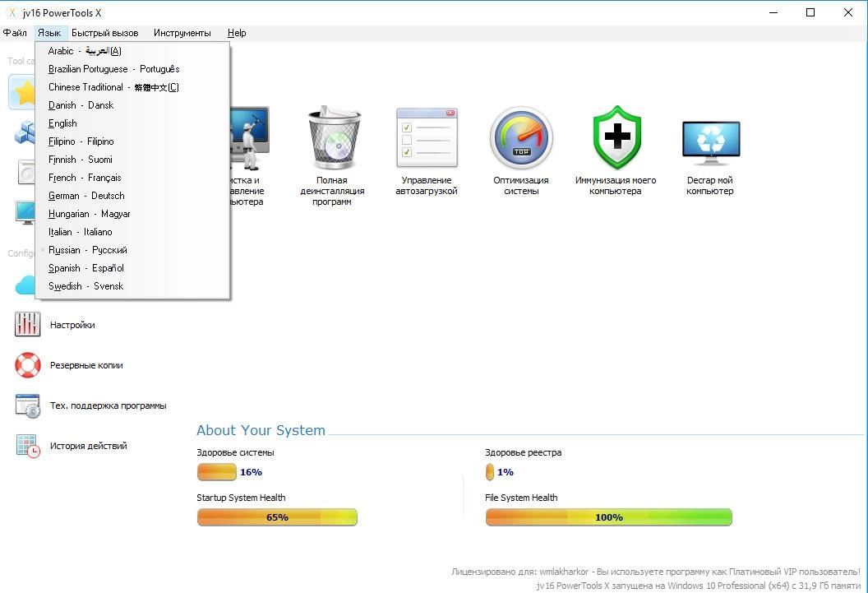Choose French - Français language
This screenshot has height=593, width=868.
pos(132,178)
